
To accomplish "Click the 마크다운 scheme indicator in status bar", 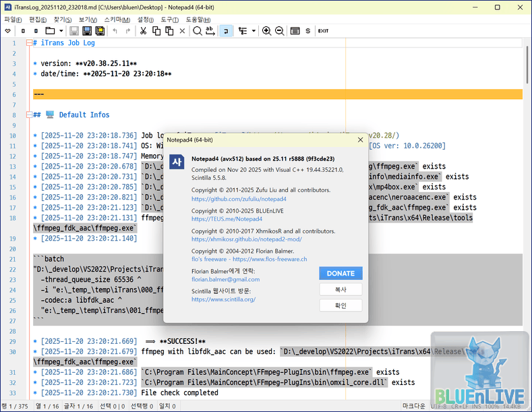I will pos(415,407).
